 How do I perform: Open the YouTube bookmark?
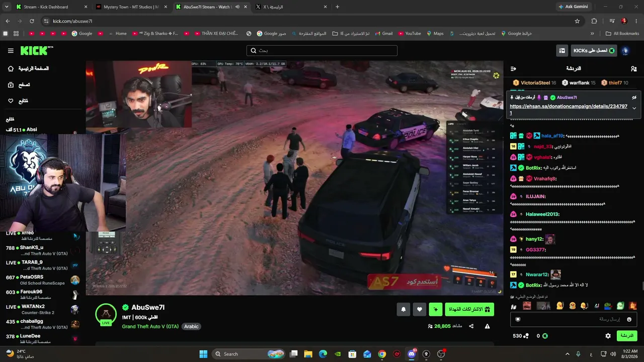pos(409,34)
